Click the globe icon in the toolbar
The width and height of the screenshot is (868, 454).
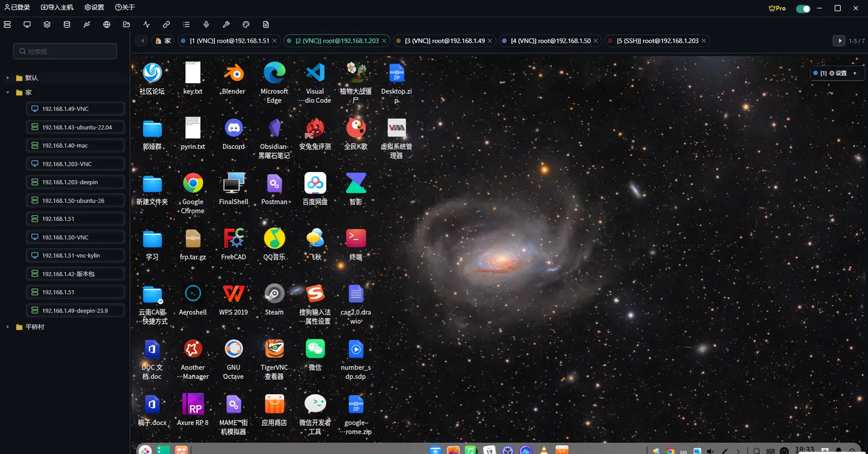(x=107, y=25)
